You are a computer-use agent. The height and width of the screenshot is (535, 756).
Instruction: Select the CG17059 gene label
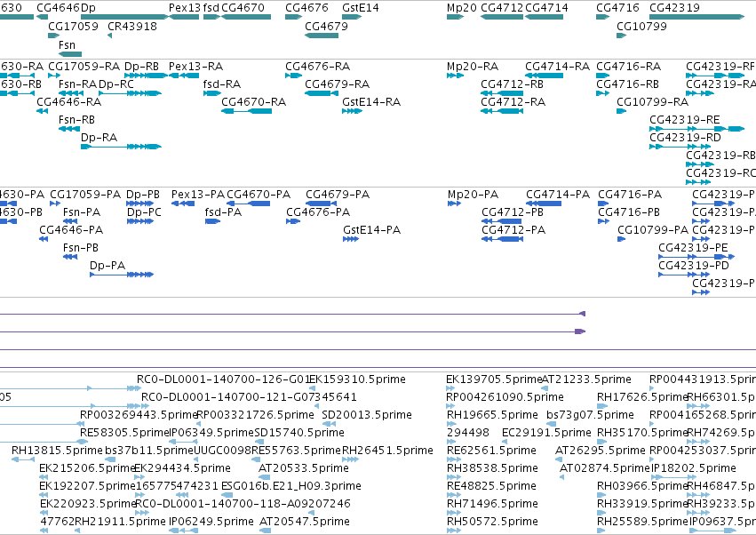[x=73, y=26]
